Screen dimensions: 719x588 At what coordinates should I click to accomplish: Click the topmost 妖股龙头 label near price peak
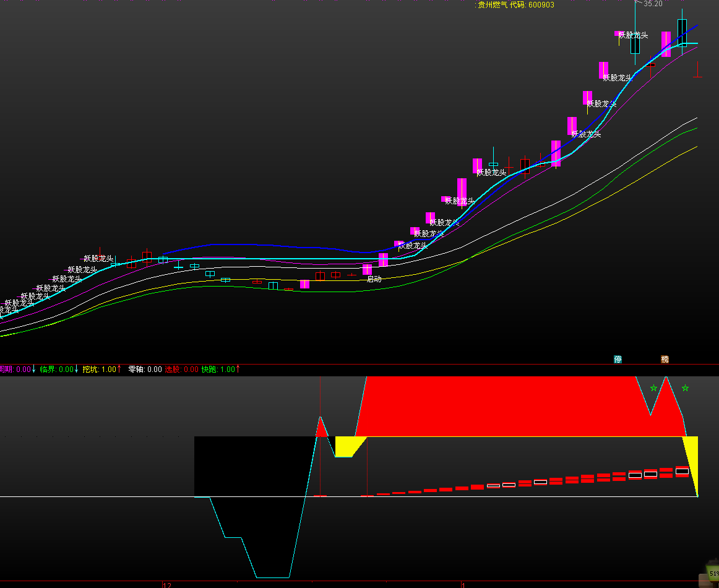[x=633, y=35]
